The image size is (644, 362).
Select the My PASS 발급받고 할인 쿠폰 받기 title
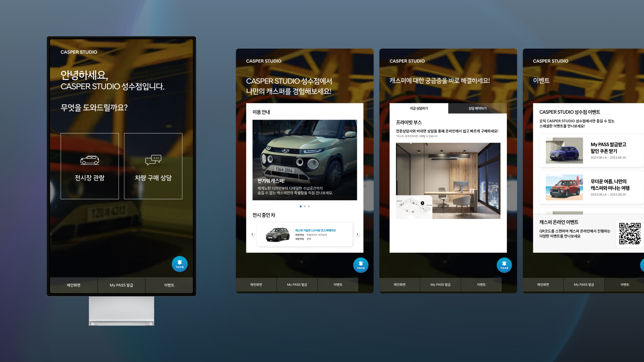coord(608,148)
